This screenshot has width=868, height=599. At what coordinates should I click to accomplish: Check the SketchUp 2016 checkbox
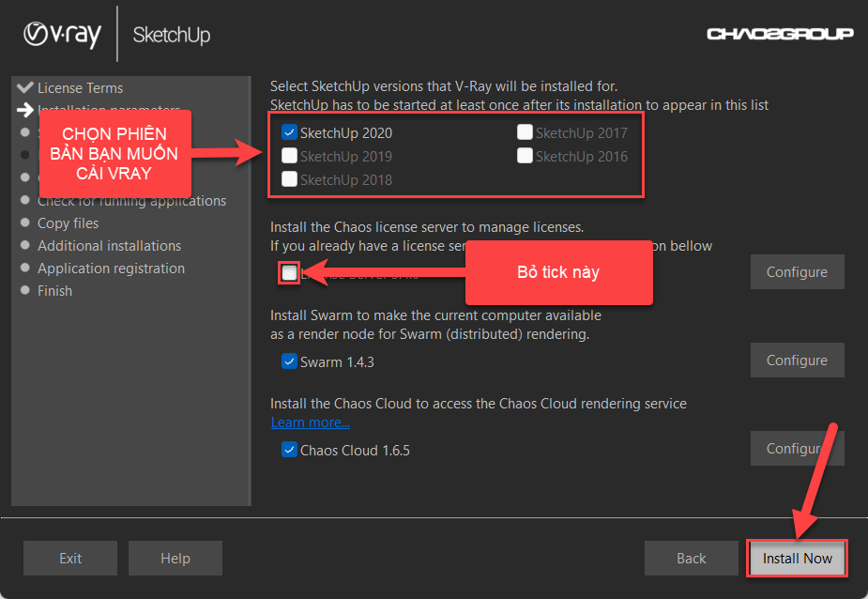(525, 156)
